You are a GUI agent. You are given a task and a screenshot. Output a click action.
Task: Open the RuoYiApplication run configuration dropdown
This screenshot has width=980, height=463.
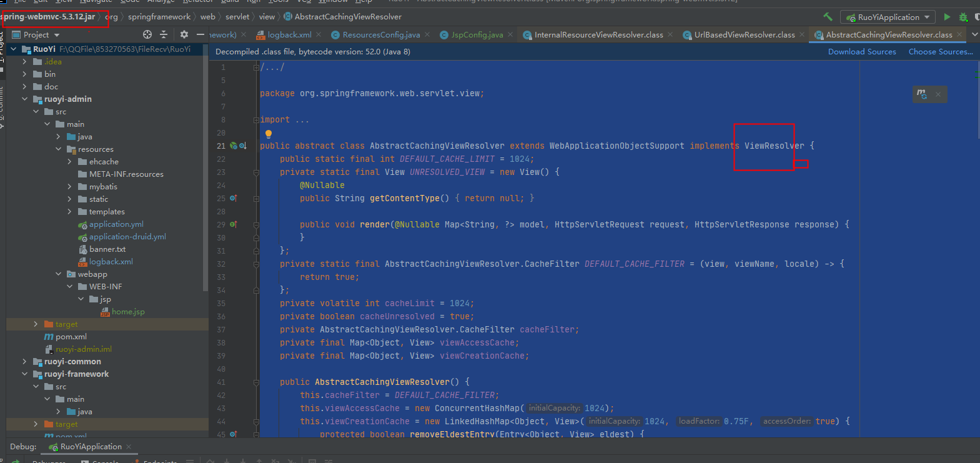(x=888, y=17)
